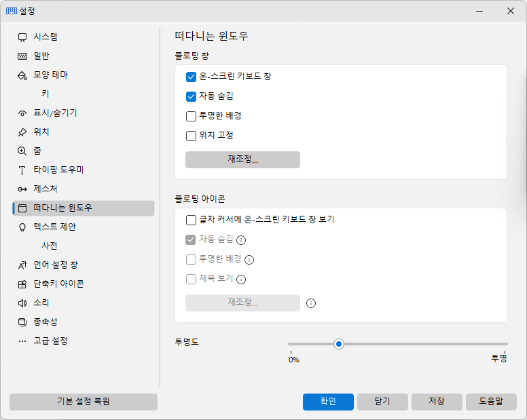The width and height of the screenshot is (527, 420).
Task: Click info icon beside 제목 보기
Action: (x=241, y=280)
